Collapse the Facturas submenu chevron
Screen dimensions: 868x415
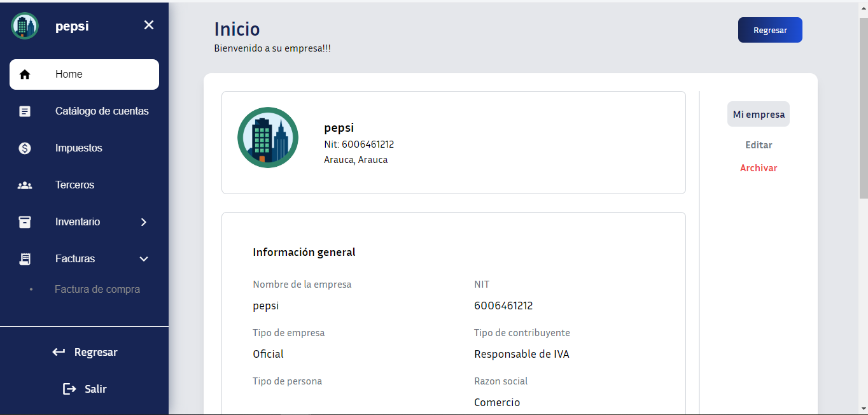point(144,259)
